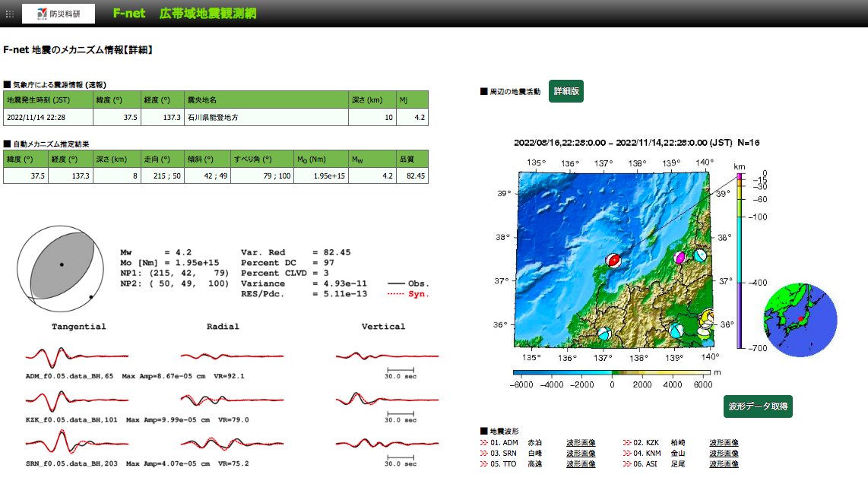Open 波形画像 link for 02. KZK 柏崎
868x487 pixels.
tap(724, 443)
